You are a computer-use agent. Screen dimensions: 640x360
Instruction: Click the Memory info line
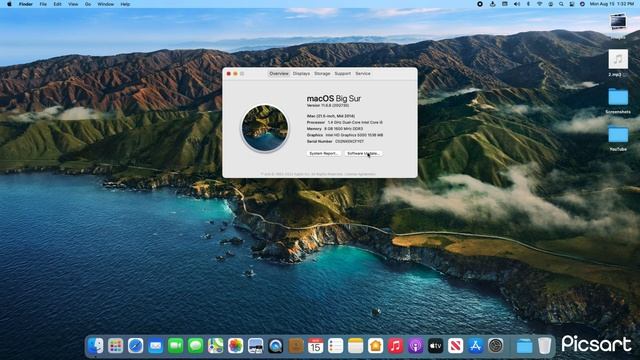335,129
